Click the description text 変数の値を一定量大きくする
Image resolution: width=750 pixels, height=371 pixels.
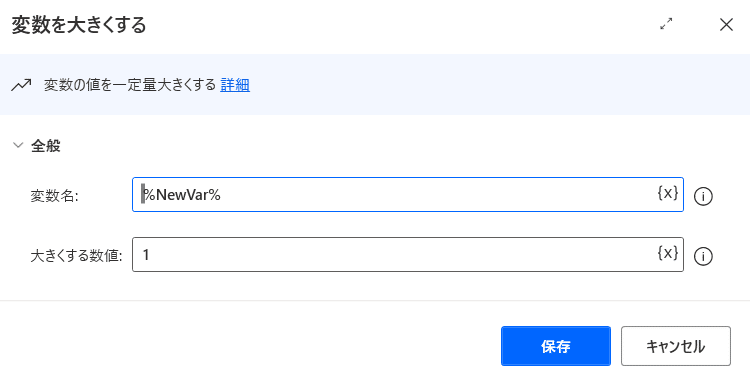130,85
